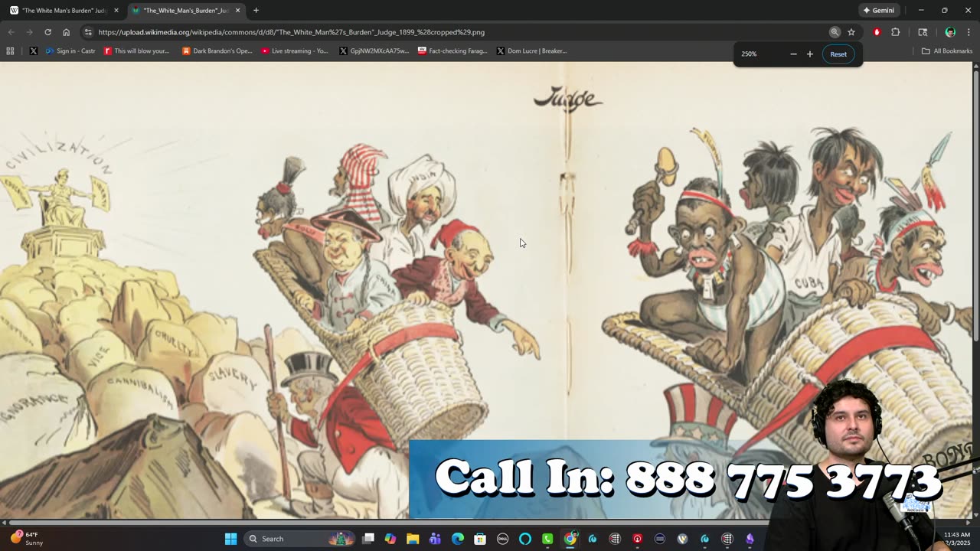Open Task View on the taskbar

(368, 539)
